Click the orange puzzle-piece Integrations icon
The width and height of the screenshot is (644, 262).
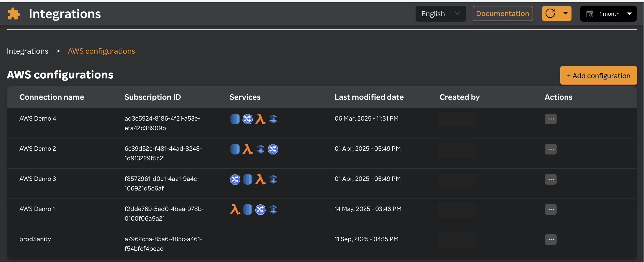click(x=14, y=14)
